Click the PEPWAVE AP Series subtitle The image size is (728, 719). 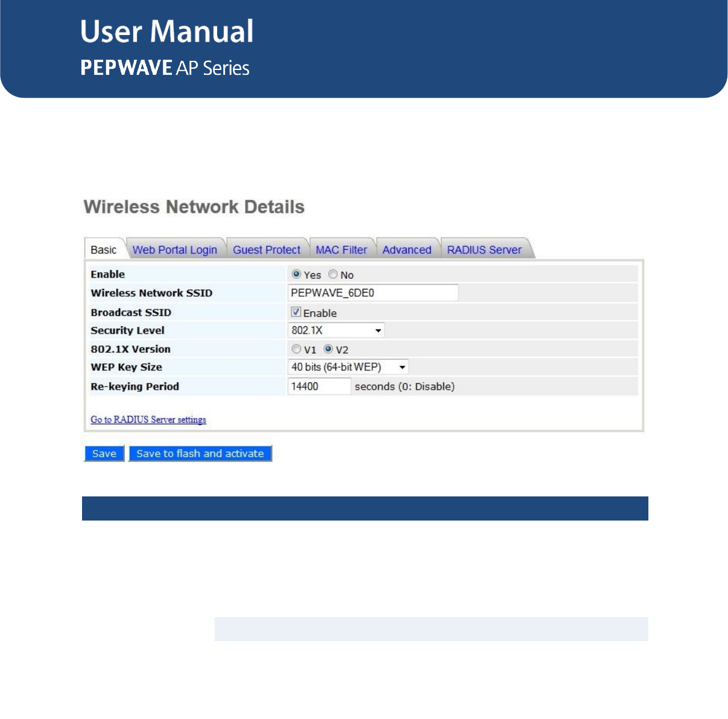pos(165,68)
